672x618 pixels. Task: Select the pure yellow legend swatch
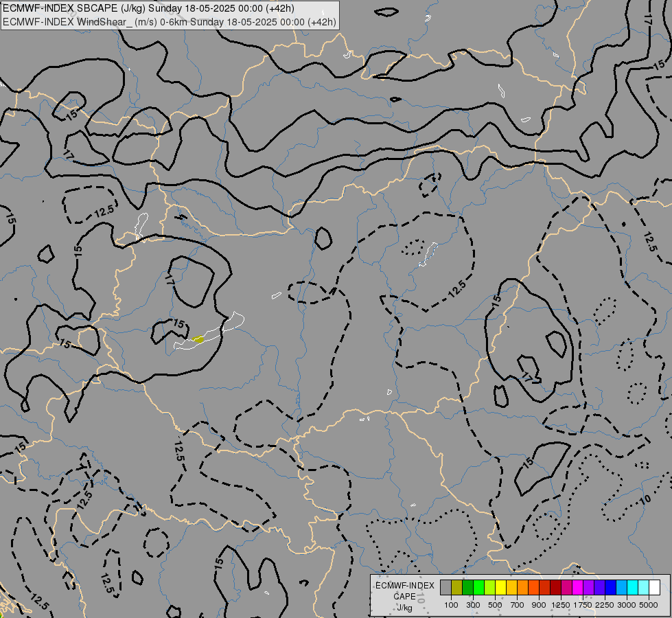point(500,587)
